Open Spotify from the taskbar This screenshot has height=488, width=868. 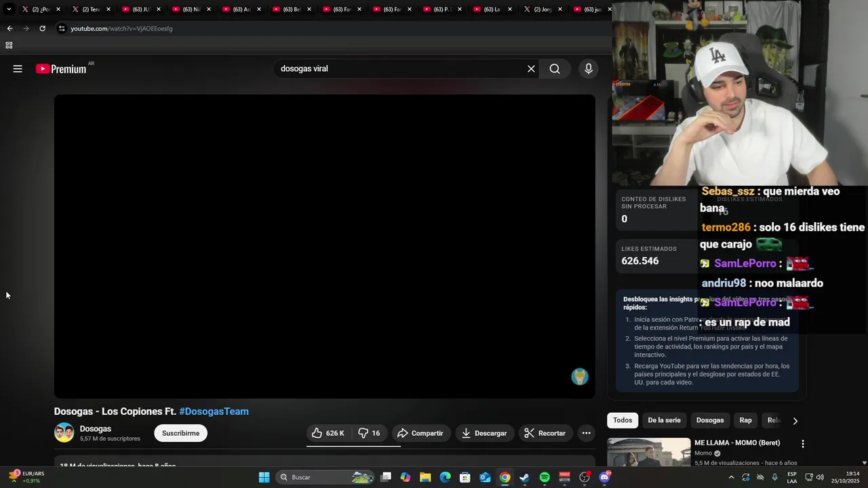tap(545, 477)
